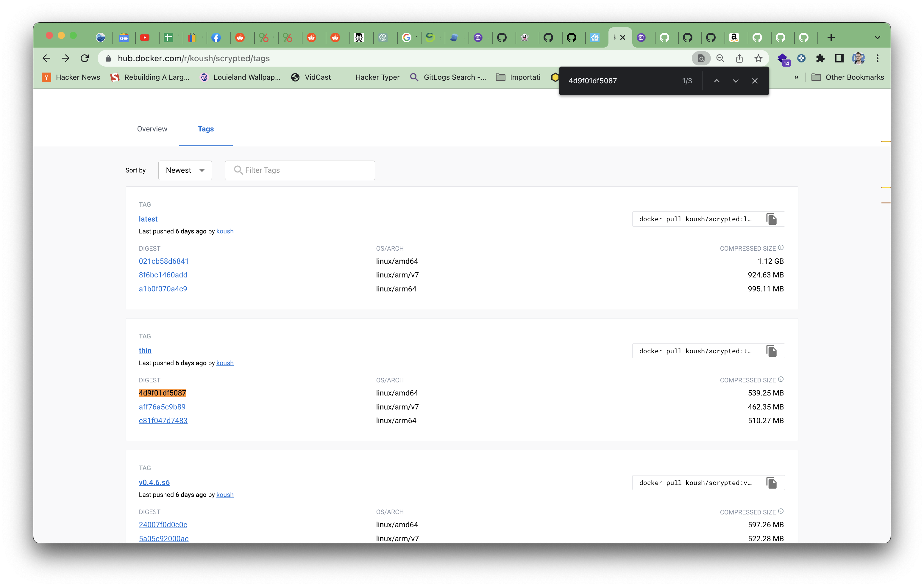Reload the current page

pyautogui.click(x=85, y=58)
